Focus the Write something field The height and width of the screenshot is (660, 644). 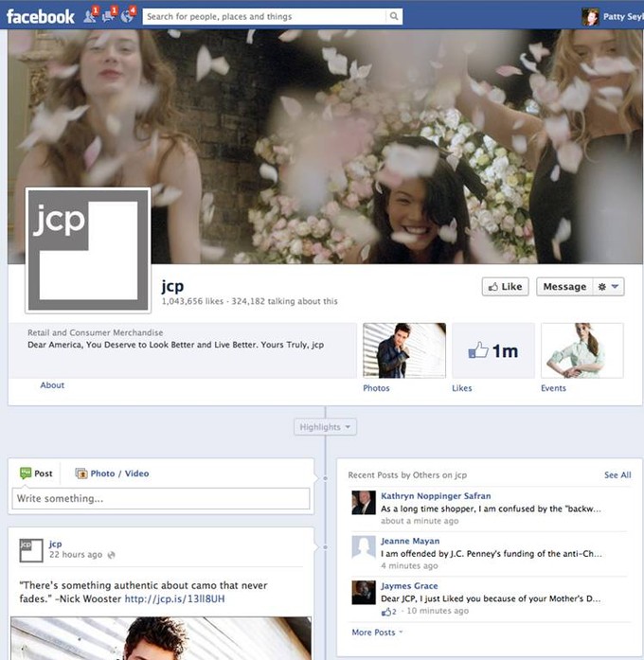(x=161, y=498)
